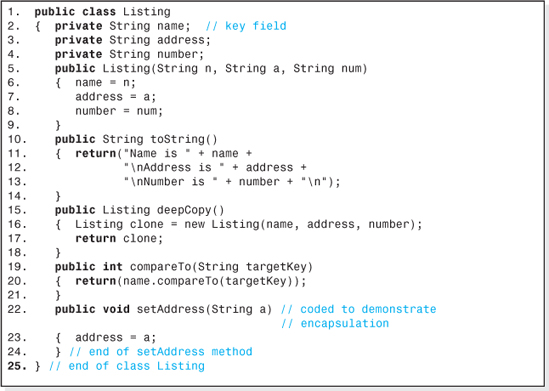Select the '// key field' comment
This screenshot has height=391, width=549.
pos(246,26)
